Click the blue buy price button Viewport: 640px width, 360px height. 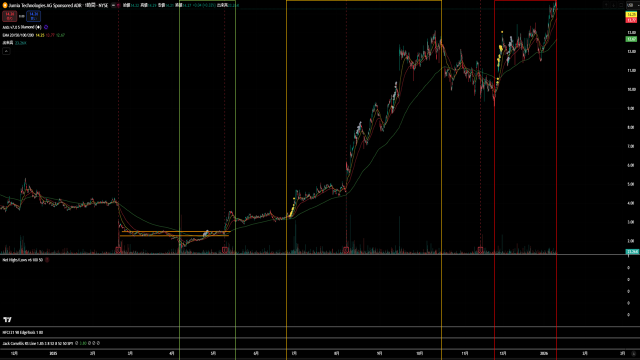pyautogui.click(x=33, y=16)
